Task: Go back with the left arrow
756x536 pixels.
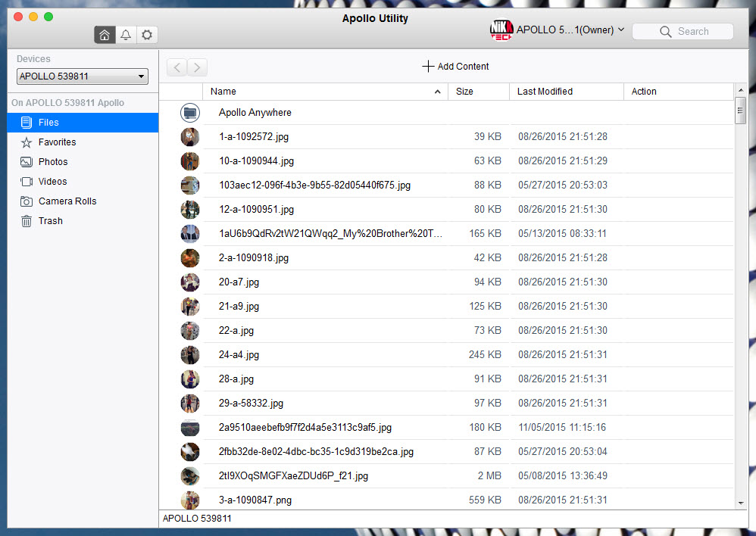Action: (177, 67)
